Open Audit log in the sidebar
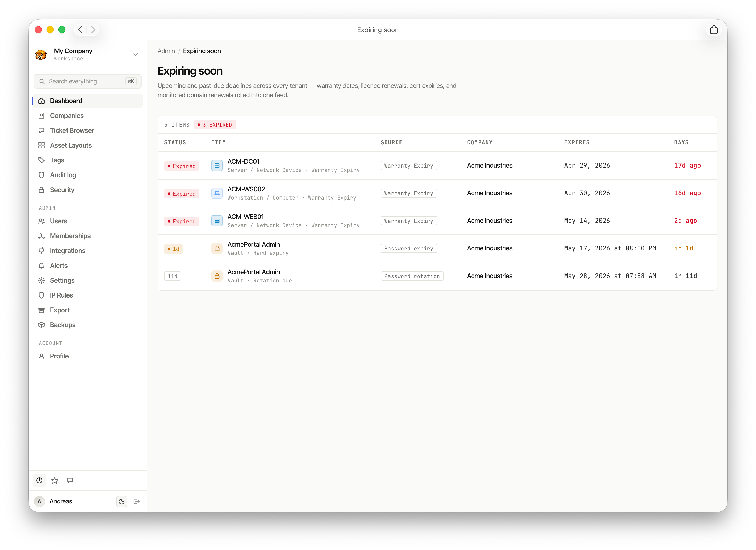 tap(88, 175)
